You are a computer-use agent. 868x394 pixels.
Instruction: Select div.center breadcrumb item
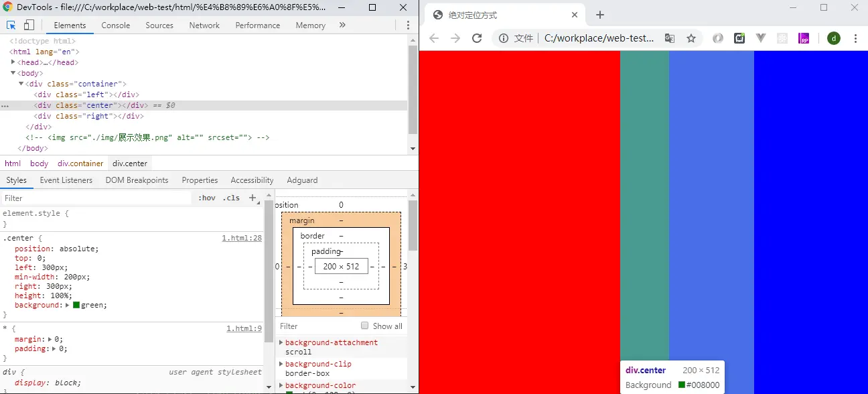pyautogui.click(x=130, y=163)
